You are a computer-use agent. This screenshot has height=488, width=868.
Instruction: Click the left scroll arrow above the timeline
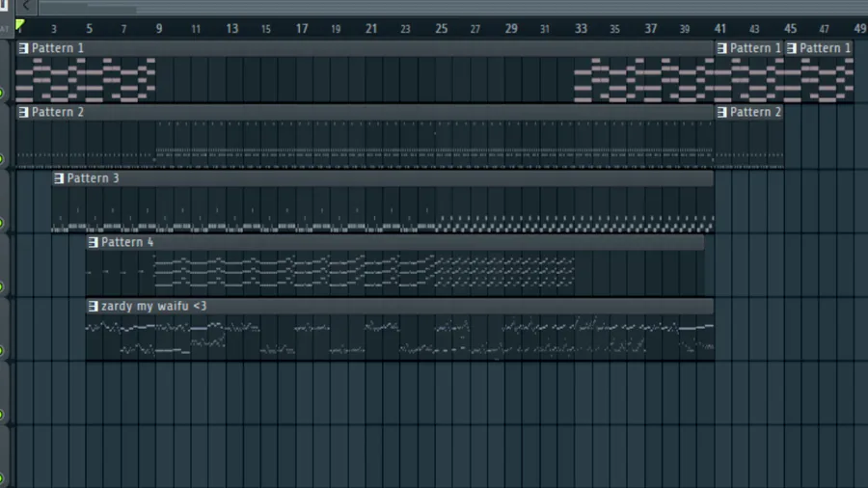(x=26, y=6)
